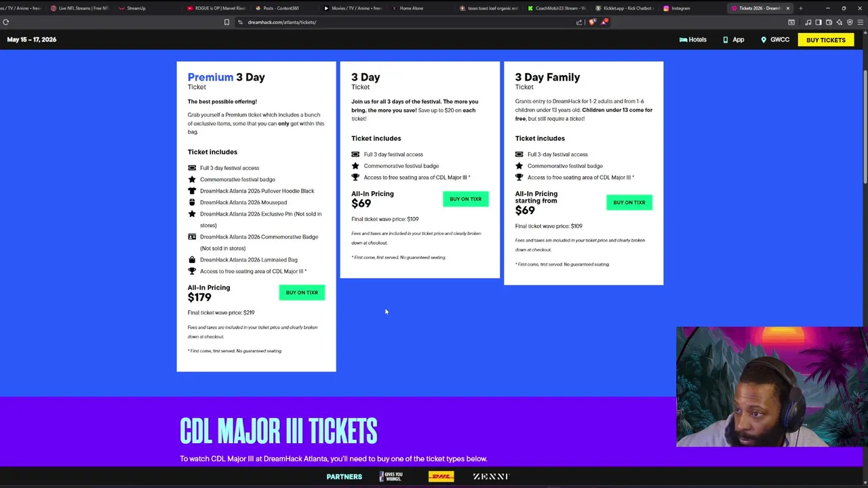Click the May 15 – 17, 2026 date text
This screenshot has width=868, height=488.
32,39
